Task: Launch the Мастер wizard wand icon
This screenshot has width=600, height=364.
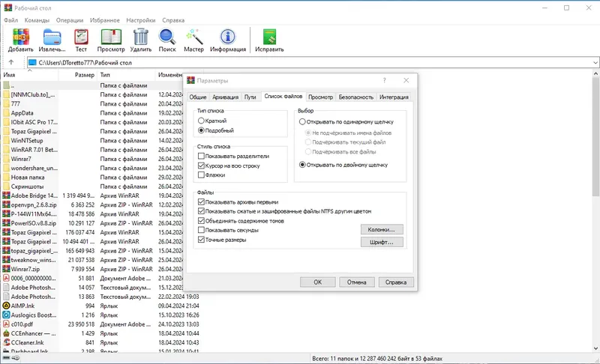Action: (194, 37)
